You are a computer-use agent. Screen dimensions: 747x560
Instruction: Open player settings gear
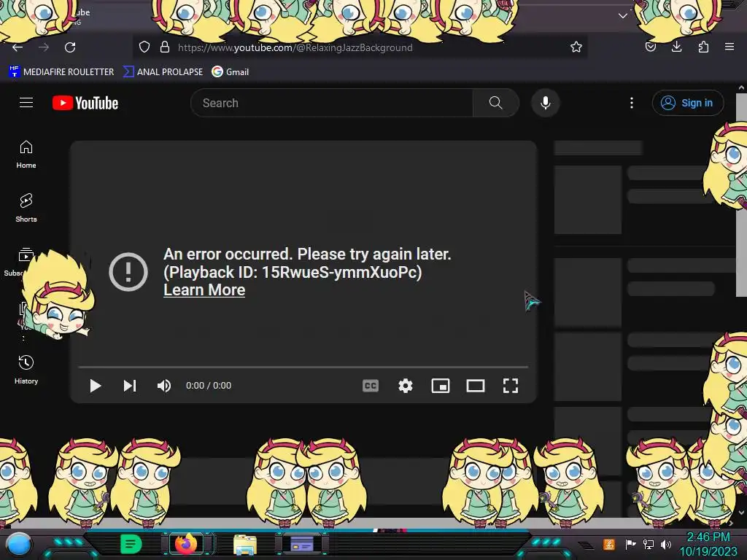click(406, 386)
